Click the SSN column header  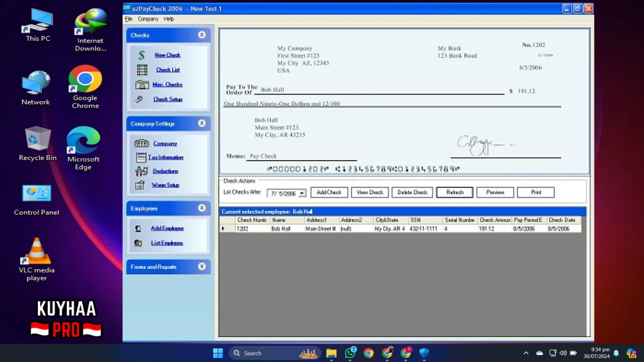pyautogui.click(x=425, y=220)
